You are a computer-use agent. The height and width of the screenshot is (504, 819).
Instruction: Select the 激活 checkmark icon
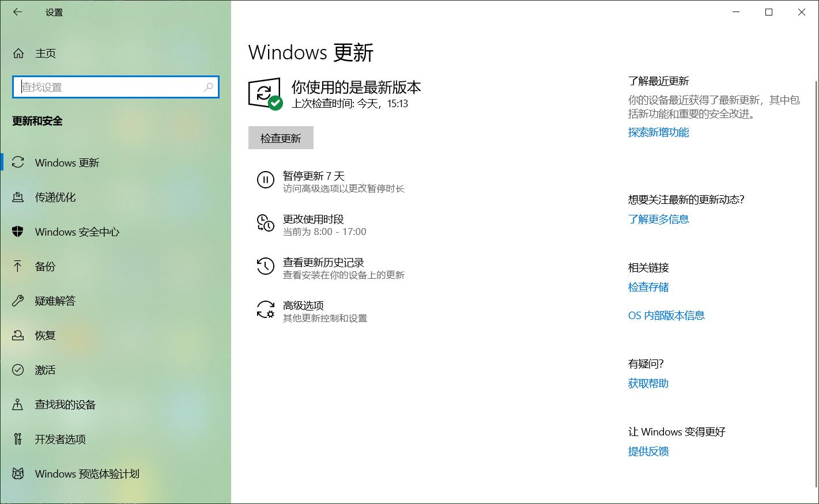click(18, 370)
